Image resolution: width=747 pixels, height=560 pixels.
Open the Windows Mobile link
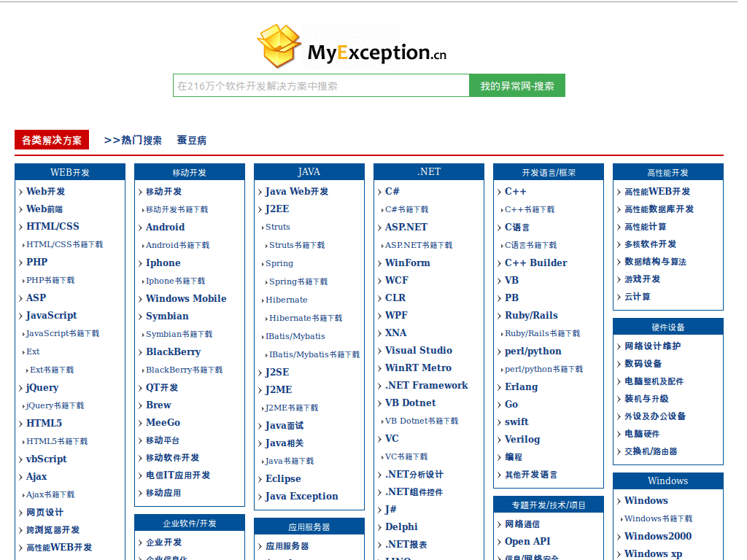186,298
